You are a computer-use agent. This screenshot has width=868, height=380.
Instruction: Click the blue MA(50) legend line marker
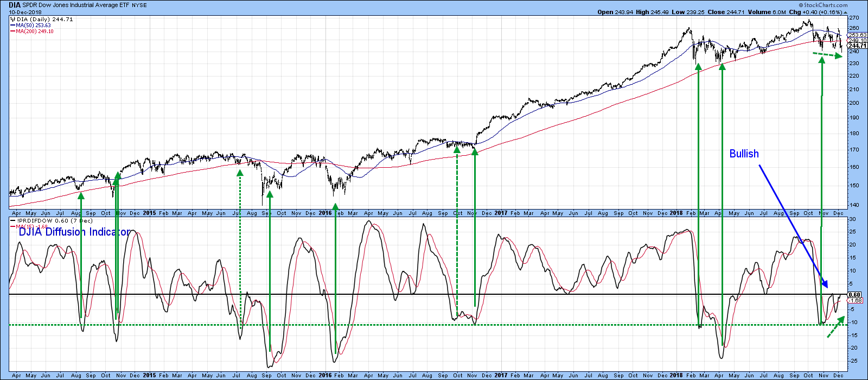coord(12,26)
